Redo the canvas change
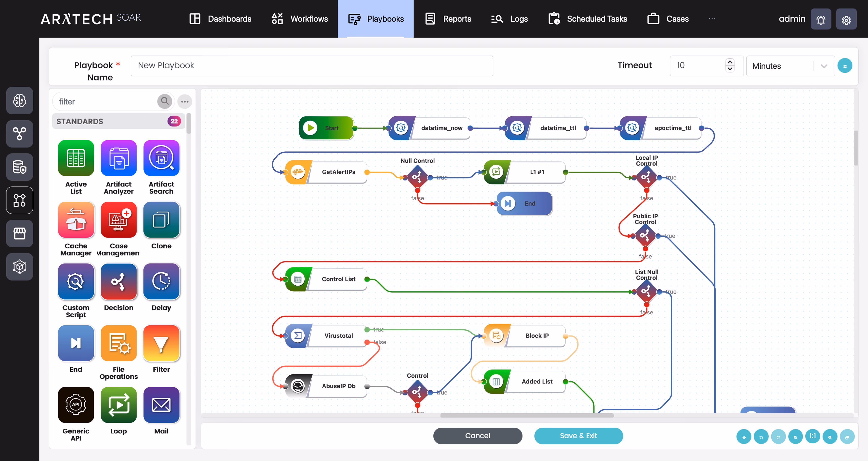Image resolution: width=868 pixels, height=461 pixels. pyautogui.click(x=778, y=437)
